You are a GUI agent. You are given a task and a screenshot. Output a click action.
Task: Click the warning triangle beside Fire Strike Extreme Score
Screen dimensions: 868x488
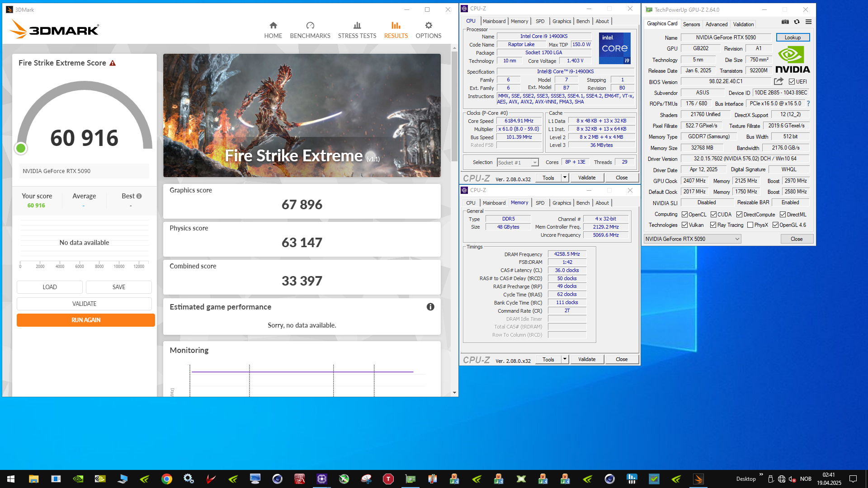click(113, 63)
